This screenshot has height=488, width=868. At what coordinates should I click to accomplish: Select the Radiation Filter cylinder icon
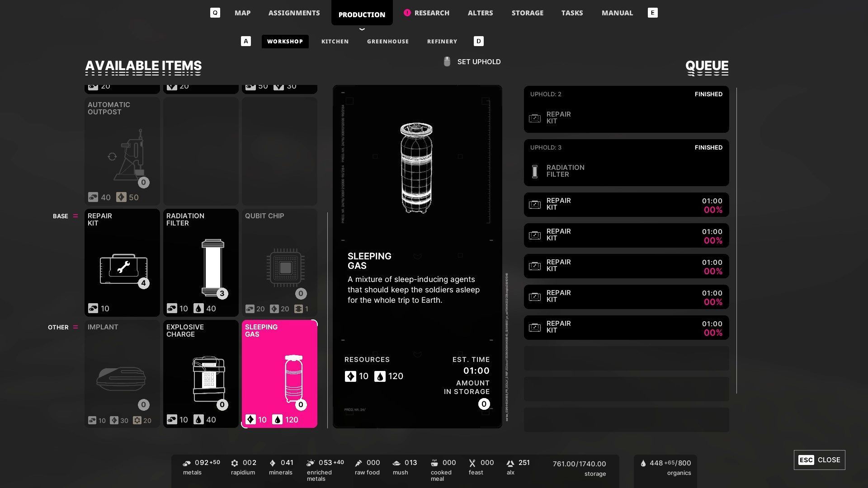pyautogui.click(x=212, y=267)
